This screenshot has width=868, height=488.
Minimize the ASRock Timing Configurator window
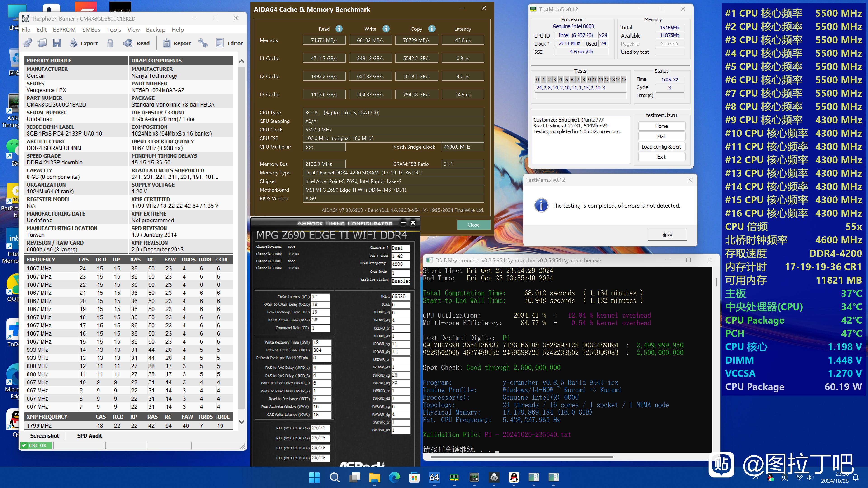[x=403, y=223]
